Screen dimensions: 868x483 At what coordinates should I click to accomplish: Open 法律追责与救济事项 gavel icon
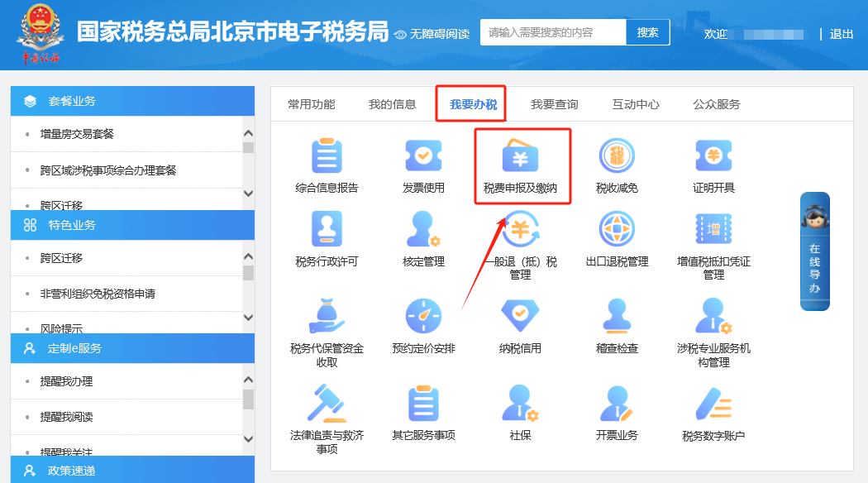tap(327, 404)
